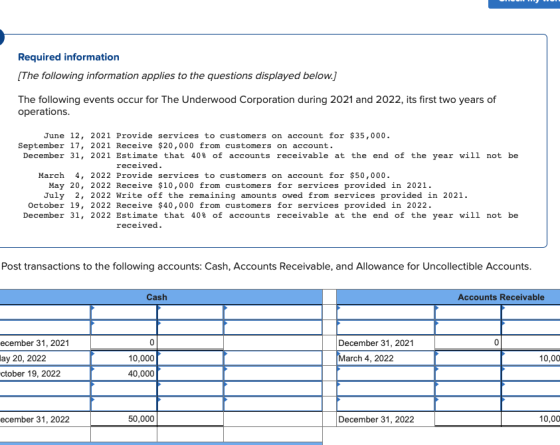Screen dimensions: 560x445
Task: Click Accounts Receivable debit cell for March 4, 2022
Action: pos(468,358)
